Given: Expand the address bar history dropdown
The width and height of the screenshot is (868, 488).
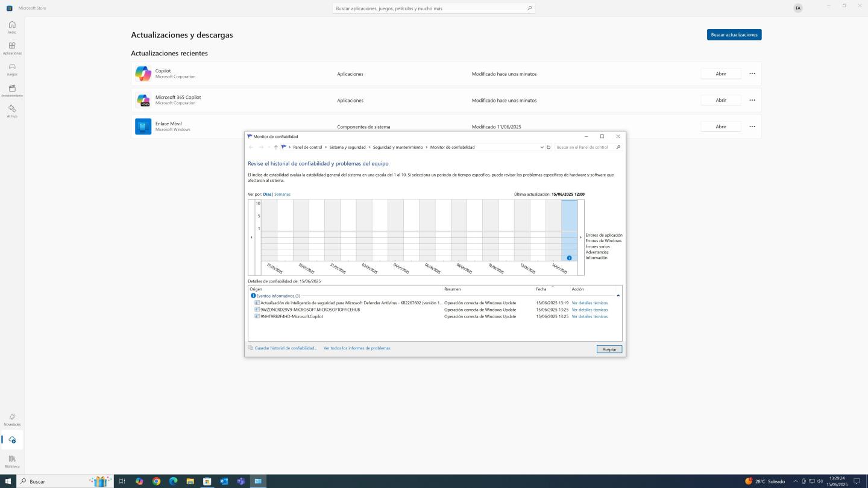Looking at the screenshot, I should [x=541, y=147].
